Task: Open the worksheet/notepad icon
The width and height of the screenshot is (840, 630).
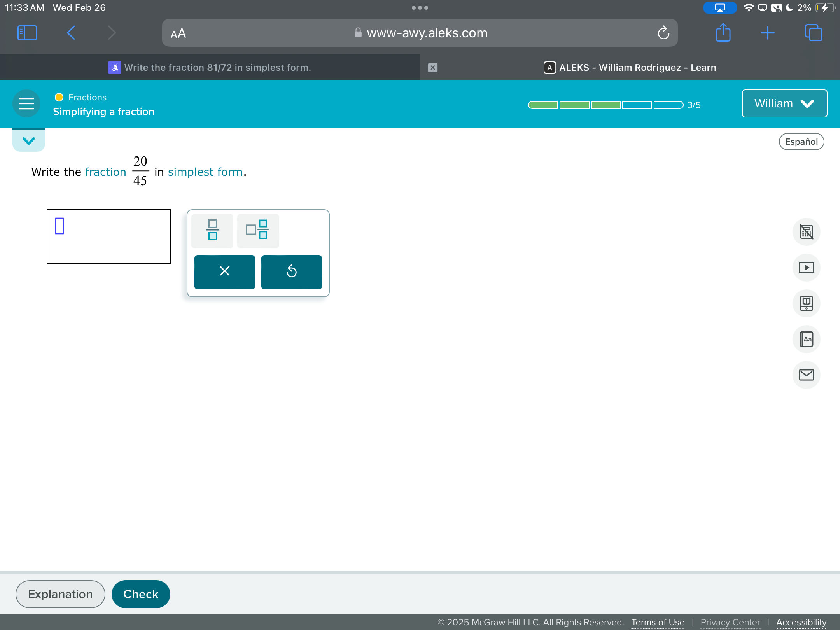Action: click(x=807, y=303)
